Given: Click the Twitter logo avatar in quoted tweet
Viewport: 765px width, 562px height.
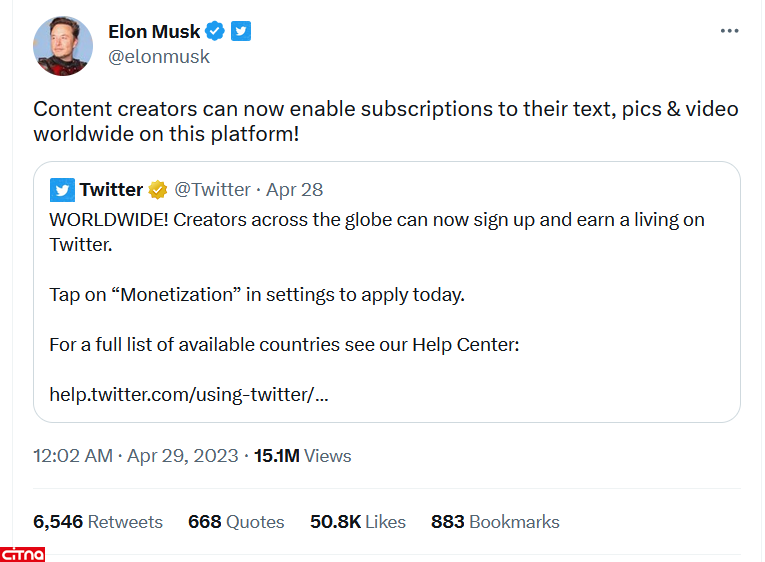Looking at the screenshot, I should click(x=62, y=189).
